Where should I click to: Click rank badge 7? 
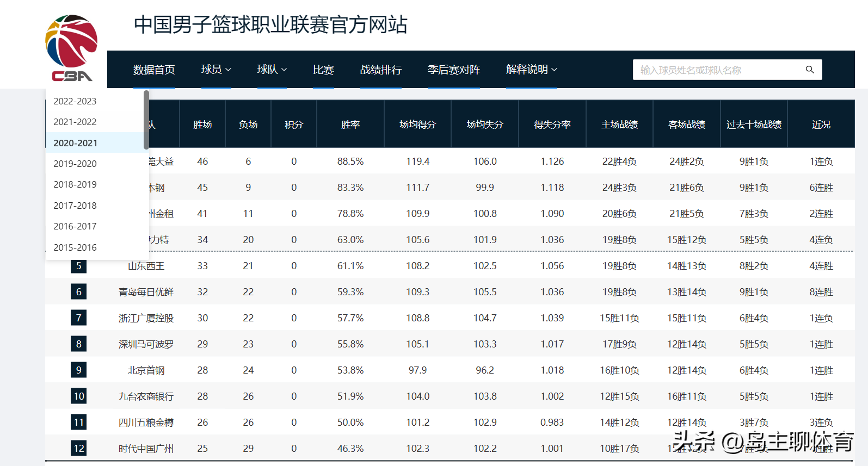[79, 318]
